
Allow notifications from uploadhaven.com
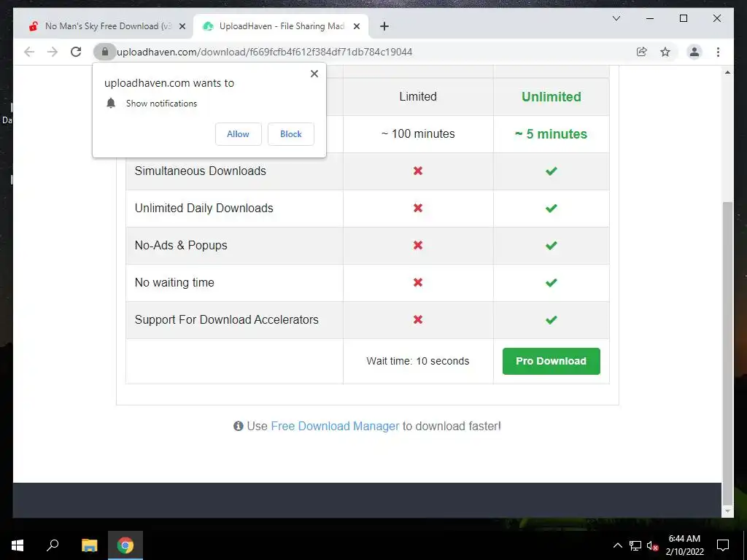[x=239, y=134]
